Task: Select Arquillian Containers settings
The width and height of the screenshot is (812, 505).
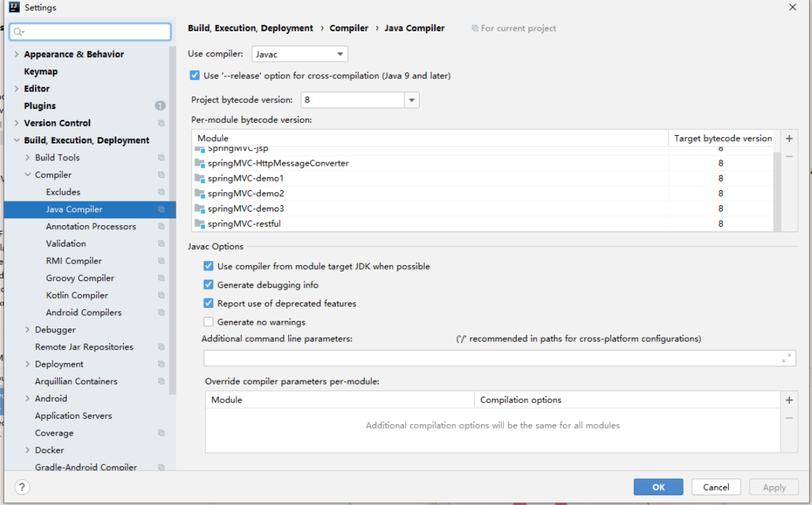Action: [76, 381]
